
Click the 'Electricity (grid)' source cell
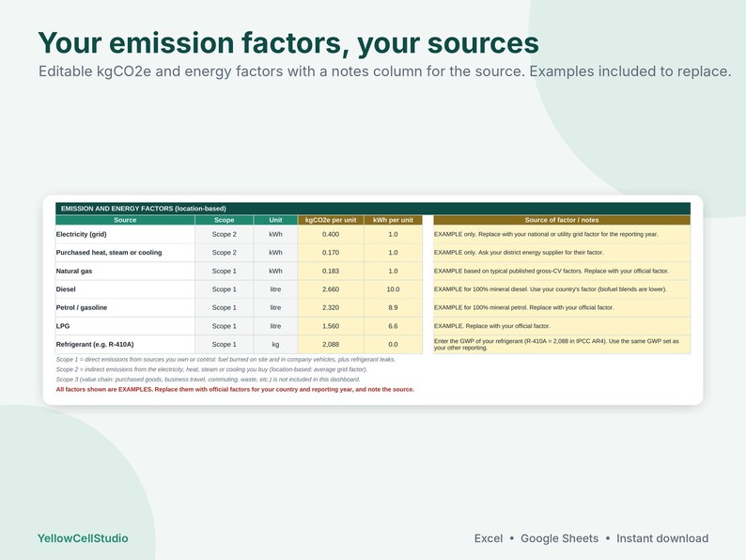[x=125, y=234]
